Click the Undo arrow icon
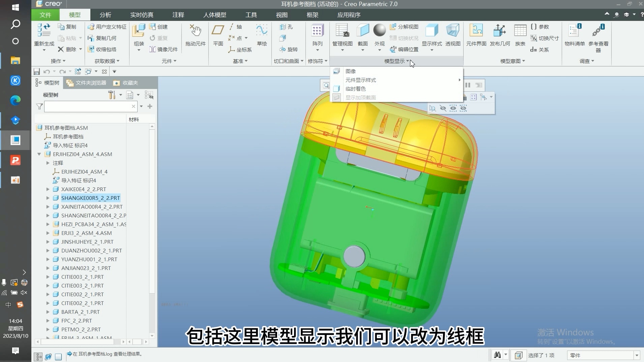Image resolution: width=644 pixels, height=362 pixels. (x=47, y=71)
